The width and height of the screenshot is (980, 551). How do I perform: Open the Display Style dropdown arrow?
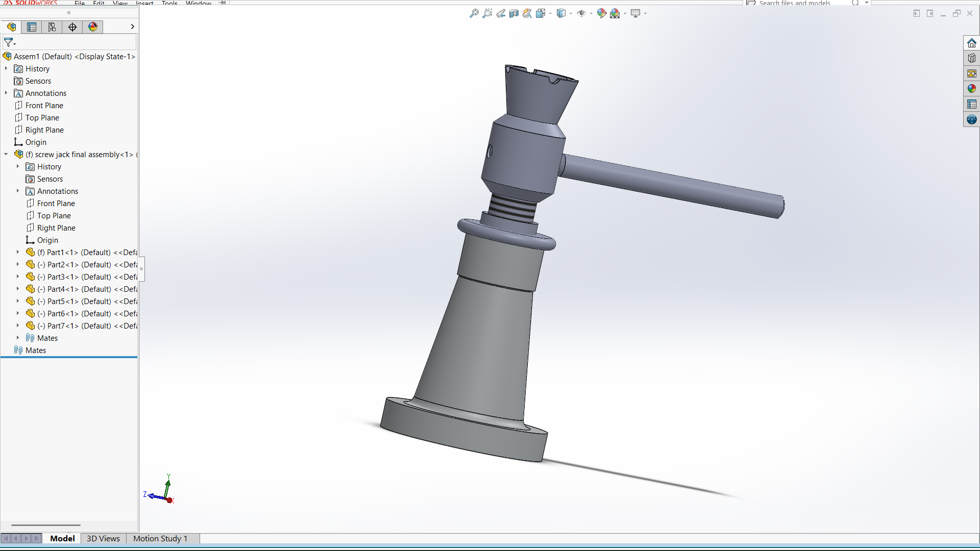571,14
